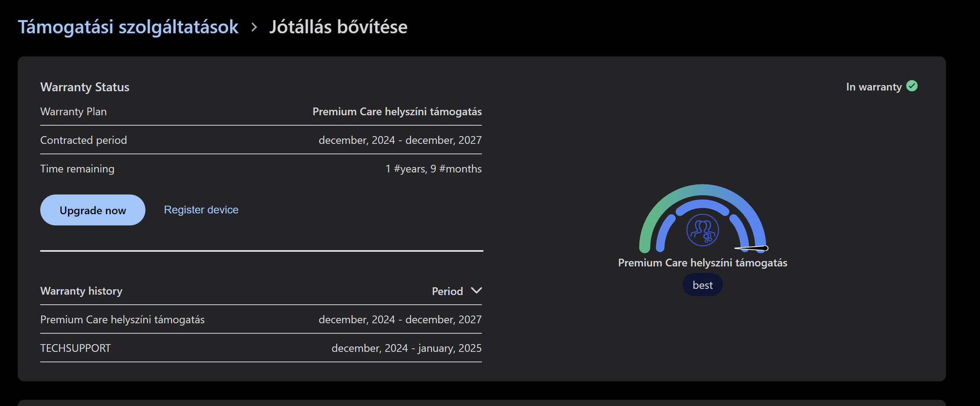Open the Register device link
Viewport: 980px width, 406px height.
[201, 210]
